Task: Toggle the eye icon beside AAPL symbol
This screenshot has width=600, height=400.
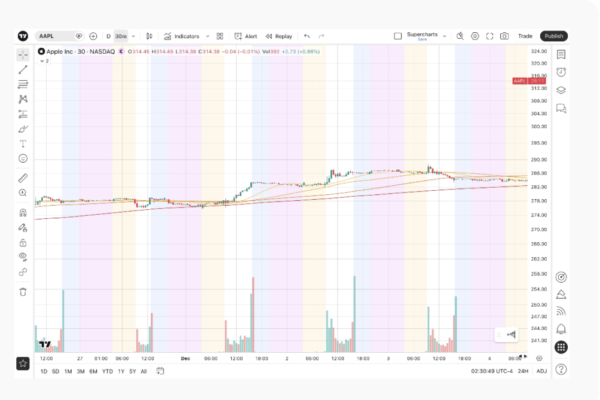Action: point(79,36)
